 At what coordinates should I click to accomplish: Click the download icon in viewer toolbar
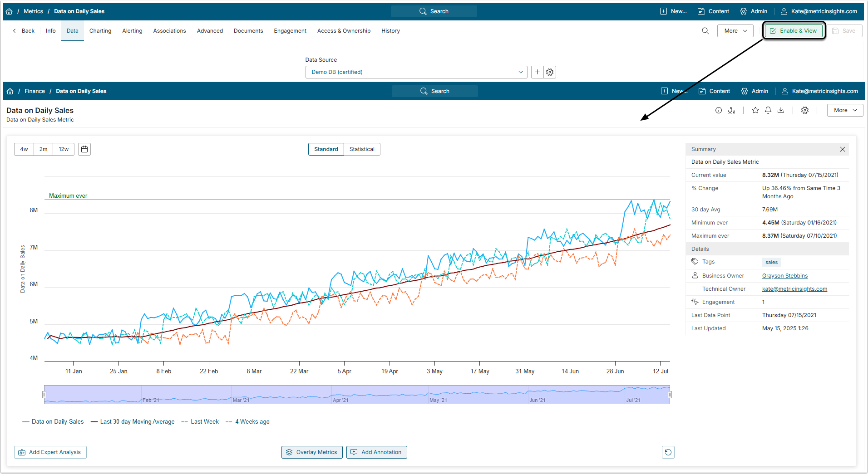point(781,110)
